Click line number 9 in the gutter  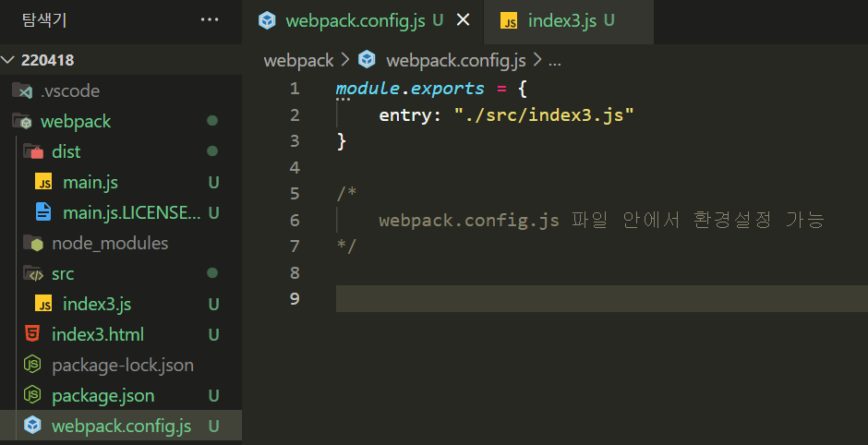(x=295, y=299)
